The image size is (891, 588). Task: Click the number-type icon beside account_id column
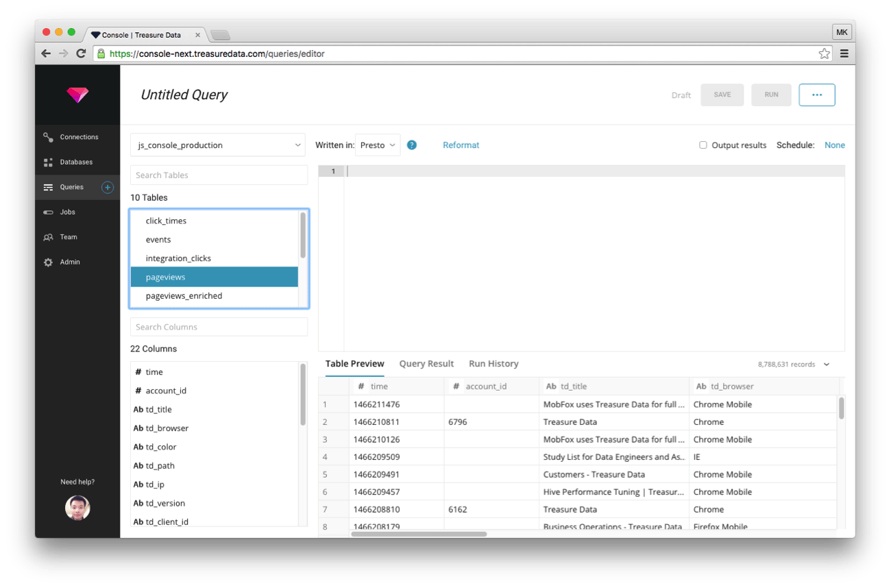click(x=138, y=391)
